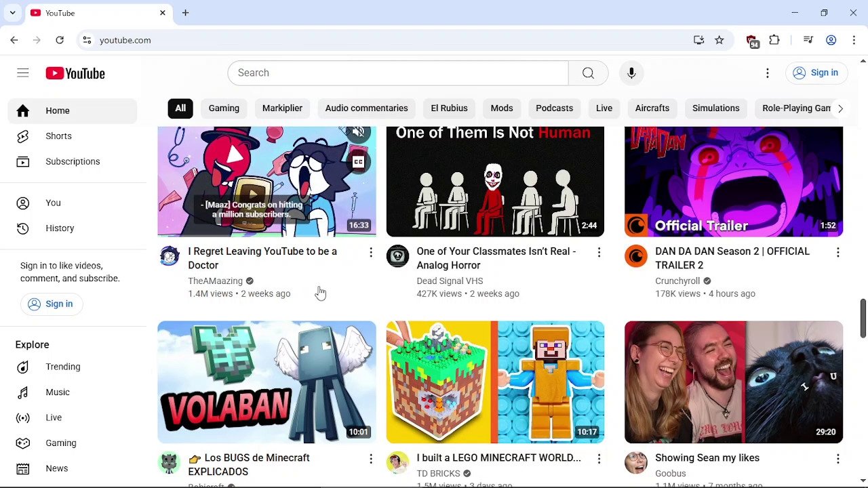The height and width of the screenshot is (488, 868).
Task: Open Goobus channel avatar
Action: point(636,463)
